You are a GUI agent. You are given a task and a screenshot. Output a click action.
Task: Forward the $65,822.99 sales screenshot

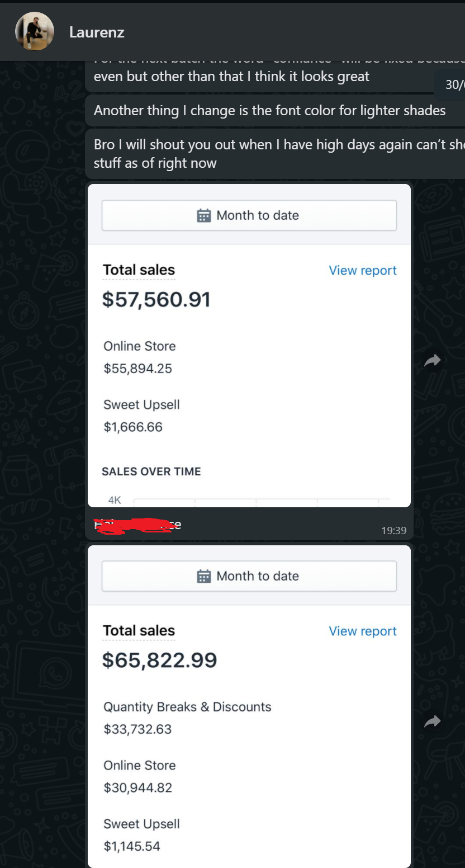pos(433,721)
